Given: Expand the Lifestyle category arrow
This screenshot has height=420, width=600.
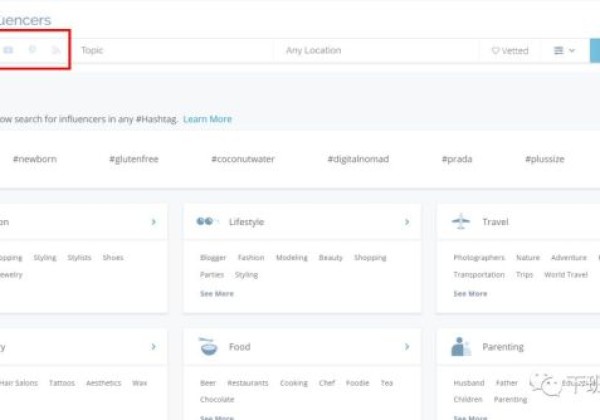Looking at the screenshot, I should point(407,222).
